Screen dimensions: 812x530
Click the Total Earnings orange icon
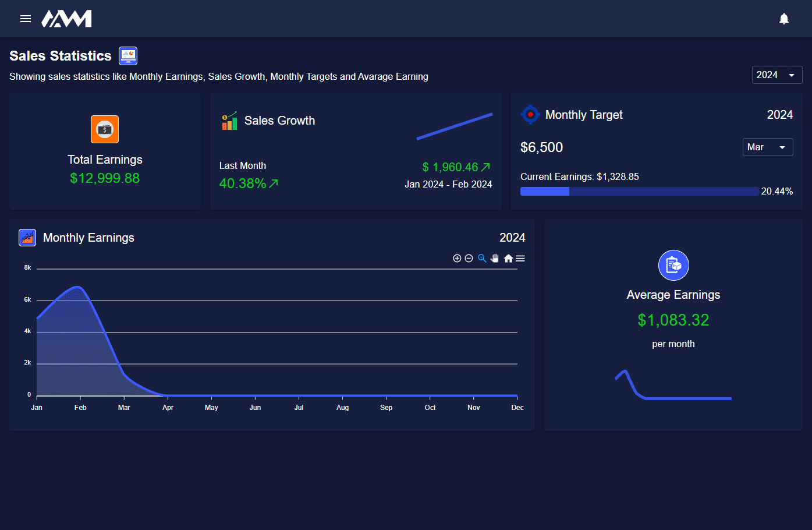[x=105, y=129]
